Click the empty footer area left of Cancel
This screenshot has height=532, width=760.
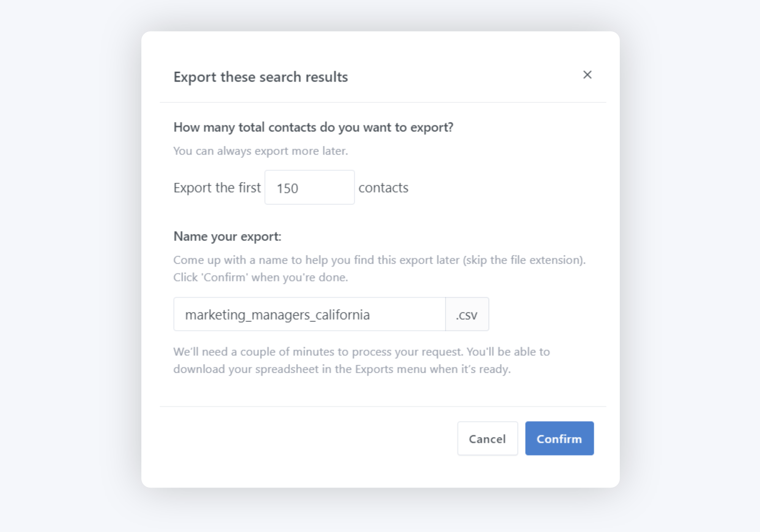304,438
